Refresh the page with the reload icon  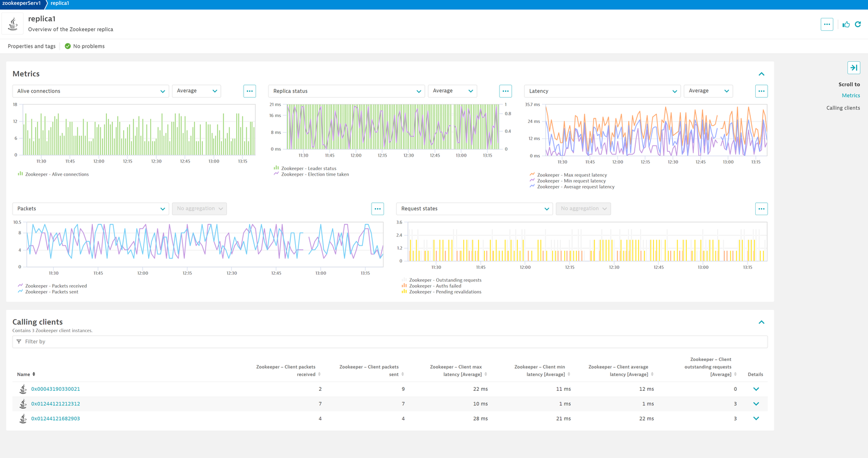point(858,24)
